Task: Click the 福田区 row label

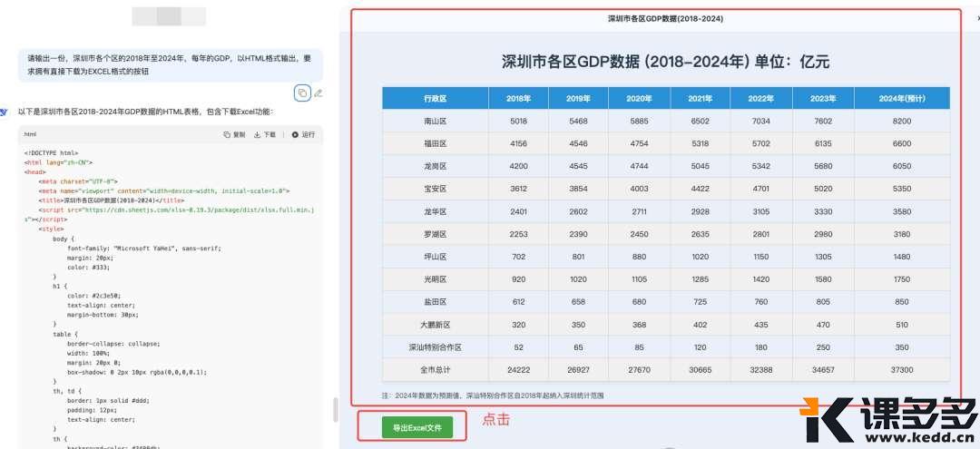Action: point(435,143)
